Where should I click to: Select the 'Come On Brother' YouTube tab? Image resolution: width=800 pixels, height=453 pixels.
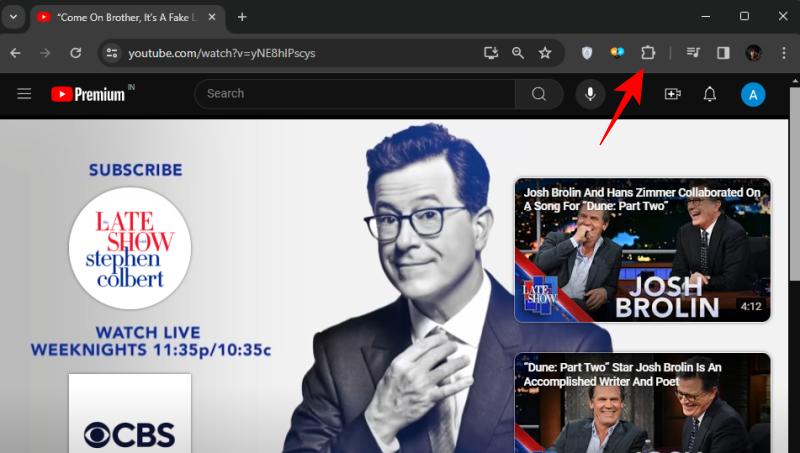point(128,17)
